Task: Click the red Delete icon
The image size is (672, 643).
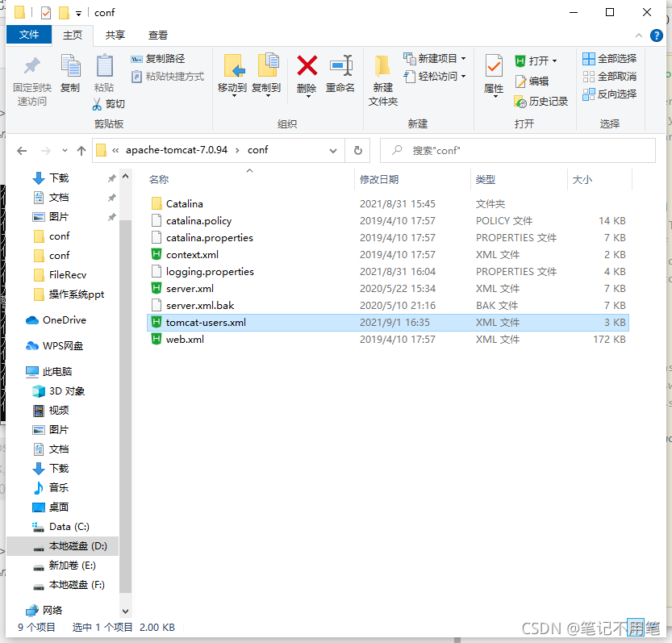Action: pos(307,65)
